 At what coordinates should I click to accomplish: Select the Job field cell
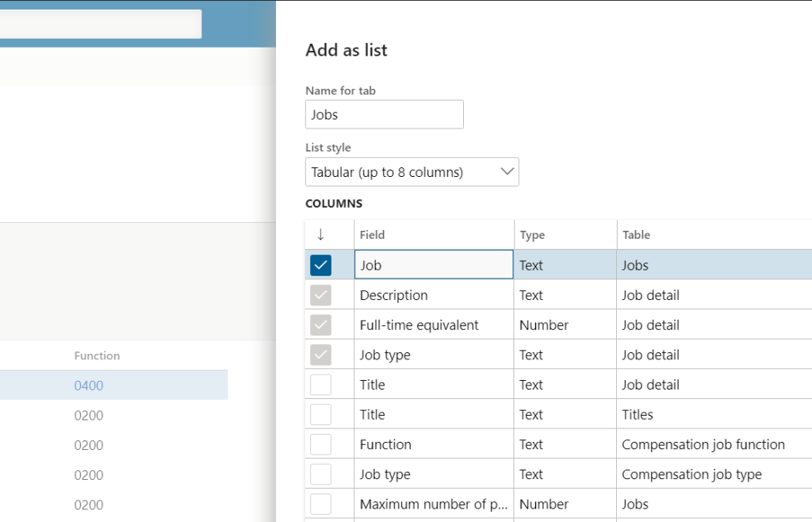coord(433,265)
